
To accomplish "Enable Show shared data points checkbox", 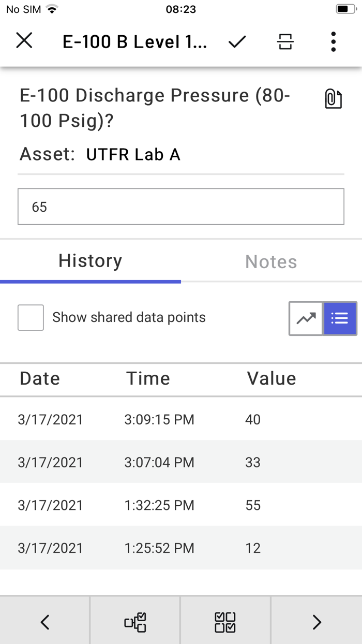I will 31,317.
